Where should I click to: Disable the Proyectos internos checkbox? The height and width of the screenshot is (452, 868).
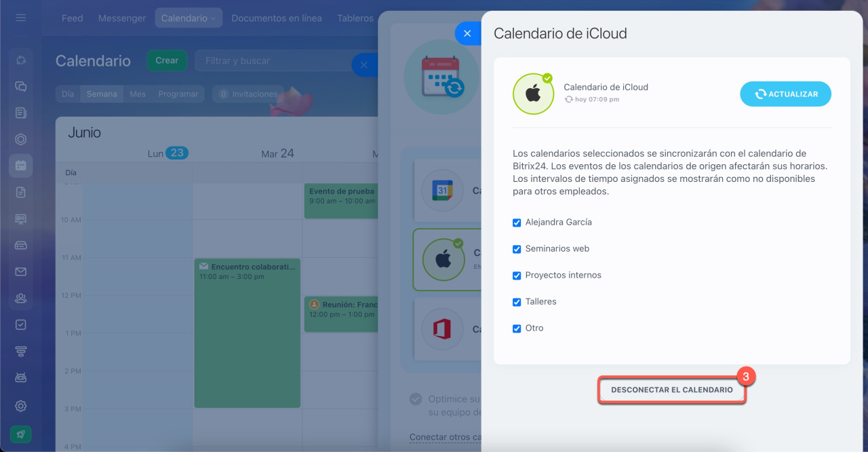tap(517, 276)
